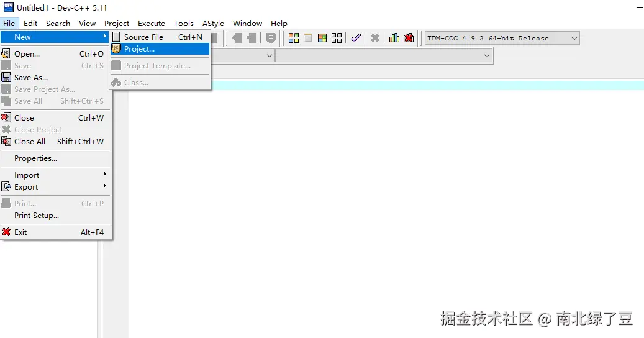Choose Close from the File menu
The height and width of the screenshot is (338, 644).
pyautogui.click(x=55, y=118)
